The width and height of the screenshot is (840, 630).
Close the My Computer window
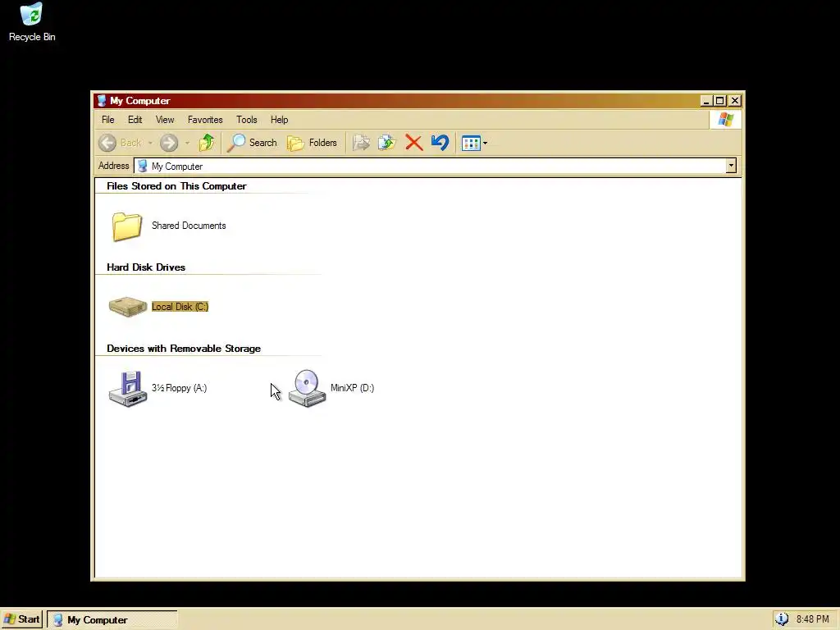(x=735, y=101)
